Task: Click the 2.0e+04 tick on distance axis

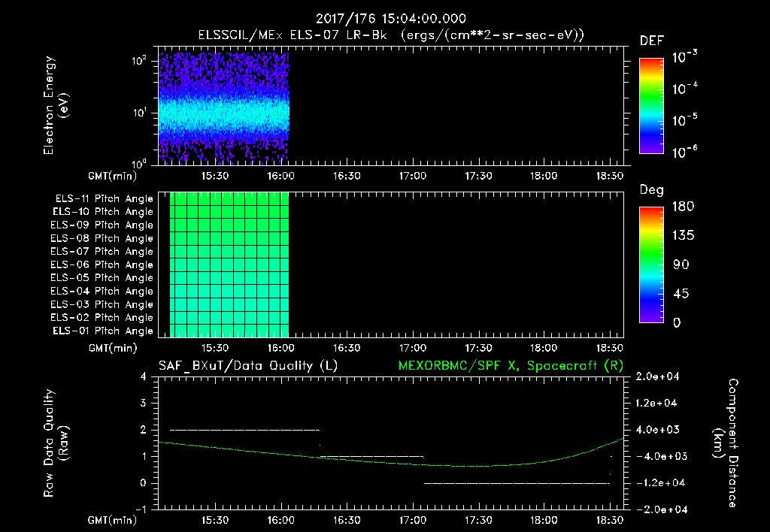Action: click(x=657, y=376)
